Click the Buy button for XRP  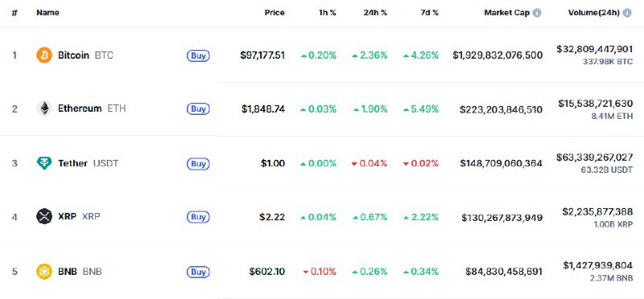(198, 217)
